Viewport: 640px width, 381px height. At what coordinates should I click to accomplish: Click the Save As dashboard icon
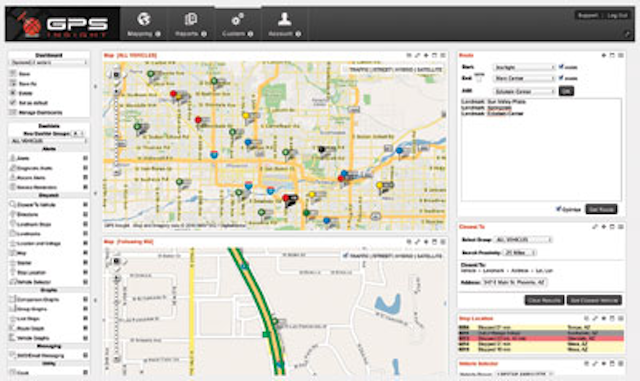click(x=13, y=83)
